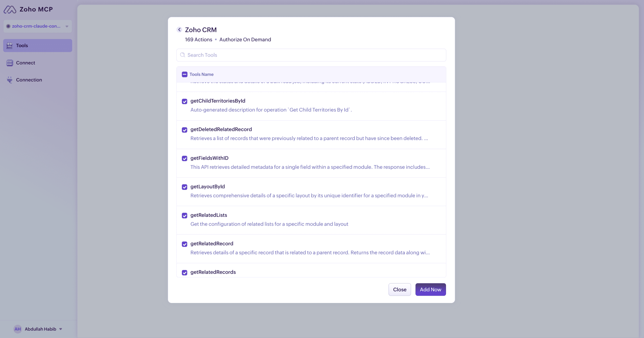Viewport: 644px width, 338px height.
Task: Click the Connect sidebar icon
Action: pyautogui.click(x=10, y=63)
